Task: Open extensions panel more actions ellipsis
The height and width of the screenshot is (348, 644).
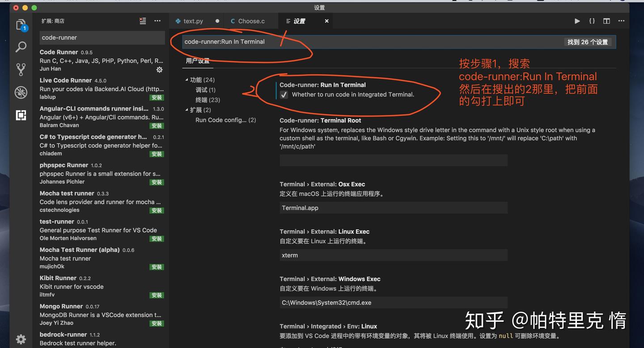Action: (x=157, y=21)
